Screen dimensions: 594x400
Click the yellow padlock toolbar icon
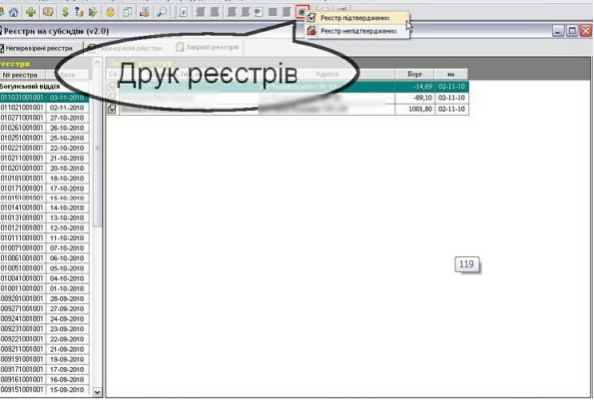(110, 12)
